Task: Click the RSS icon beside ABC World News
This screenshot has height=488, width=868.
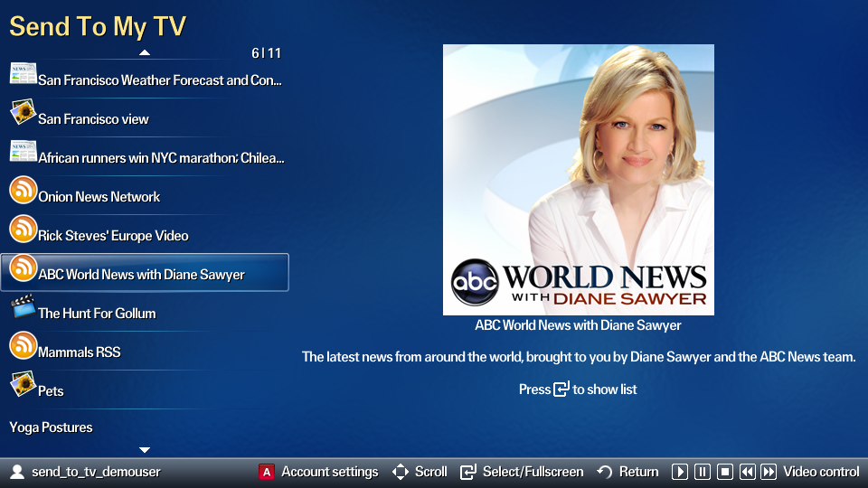Action: [x=24, y=267]
